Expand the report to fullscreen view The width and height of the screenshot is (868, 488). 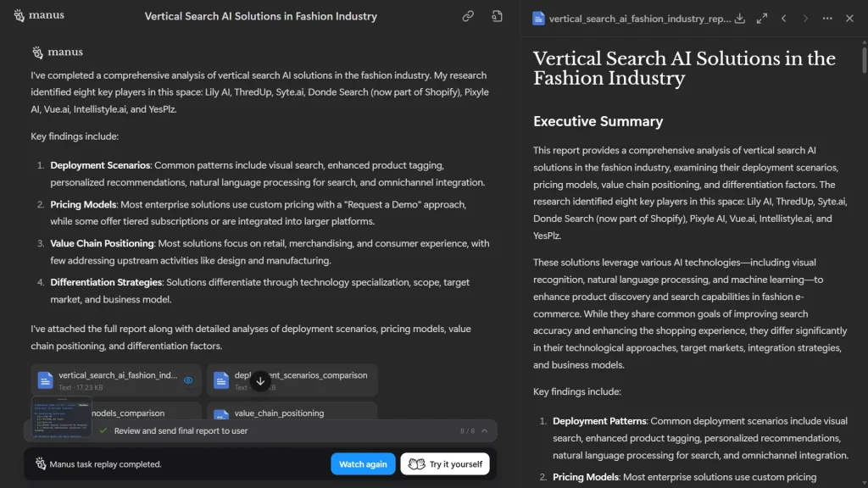(761, 18)
